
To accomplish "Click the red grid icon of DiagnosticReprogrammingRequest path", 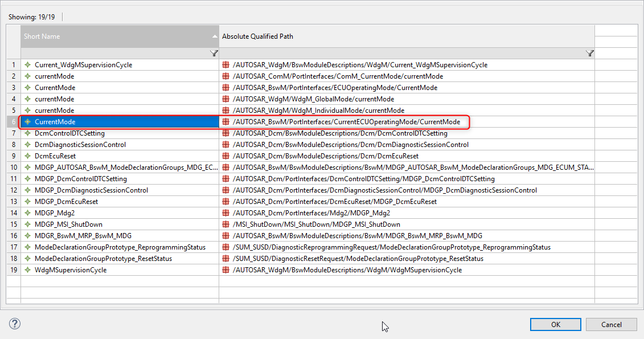I will coord(225,247).
